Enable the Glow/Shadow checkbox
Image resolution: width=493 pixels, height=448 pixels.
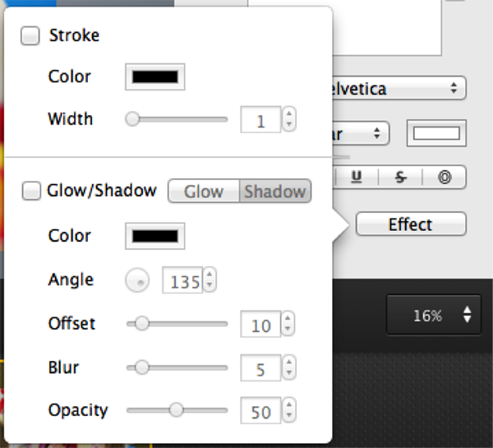coord(30,191)
